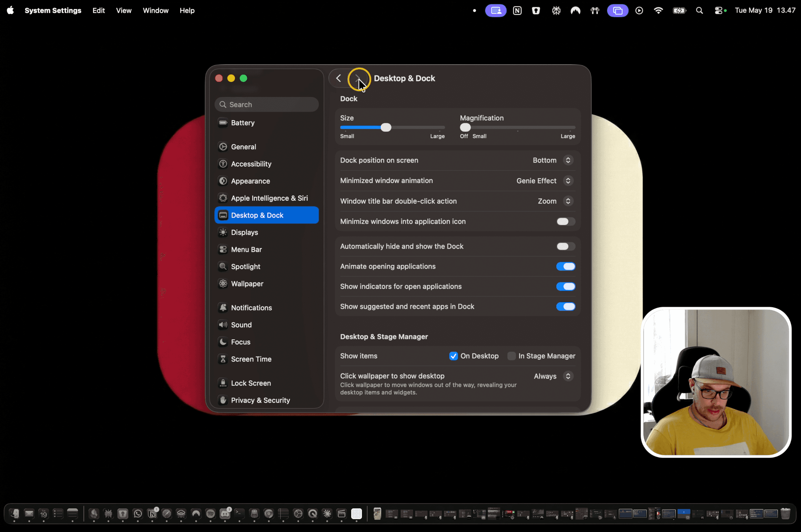801x532 pixels.
Task: Open the View menu
Action: coord(124,11)
